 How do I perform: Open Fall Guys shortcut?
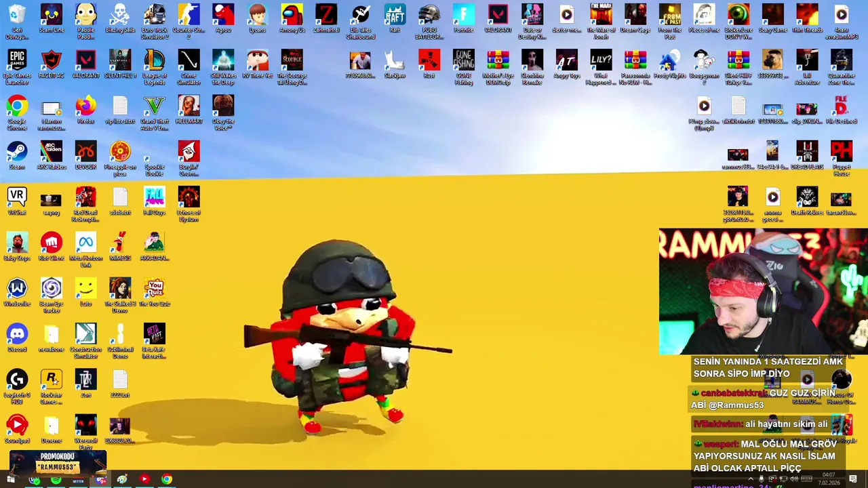155,201
